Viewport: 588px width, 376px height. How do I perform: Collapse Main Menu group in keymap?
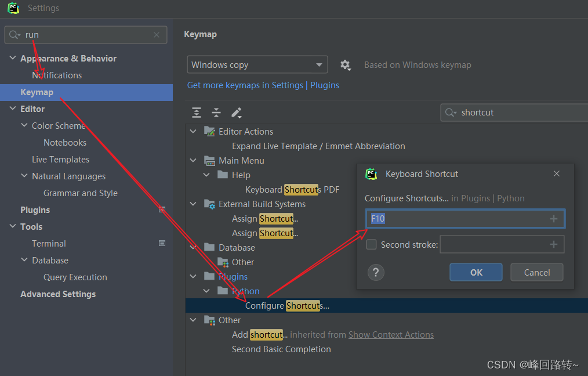click(x=193, y=161)
